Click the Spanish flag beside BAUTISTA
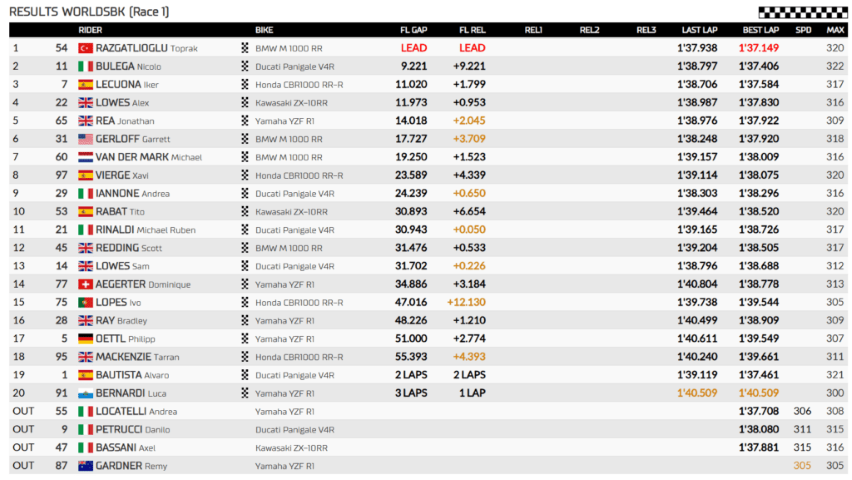 85,375
